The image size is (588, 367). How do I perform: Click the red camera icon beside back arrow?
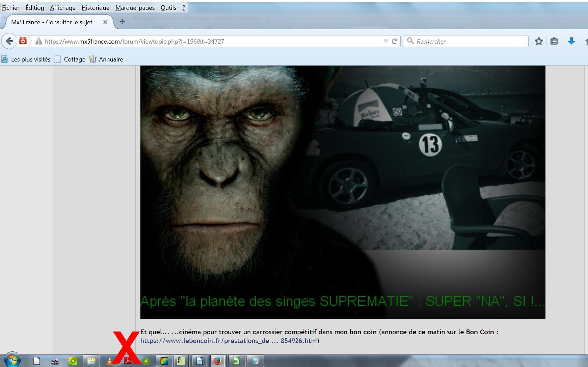coord(23,41)
